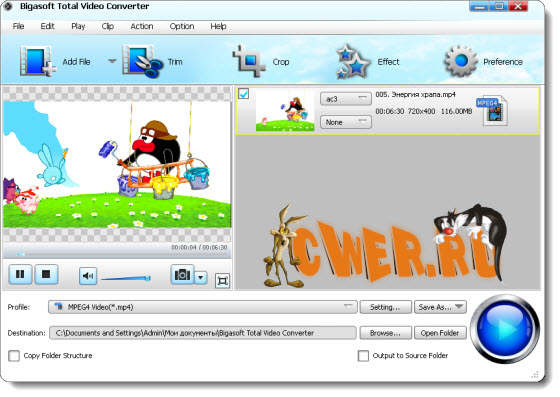This screenshot has height=397, width=560.
Task: Enable Copy Folder Structure checkbox
Action: coord(14,356)
